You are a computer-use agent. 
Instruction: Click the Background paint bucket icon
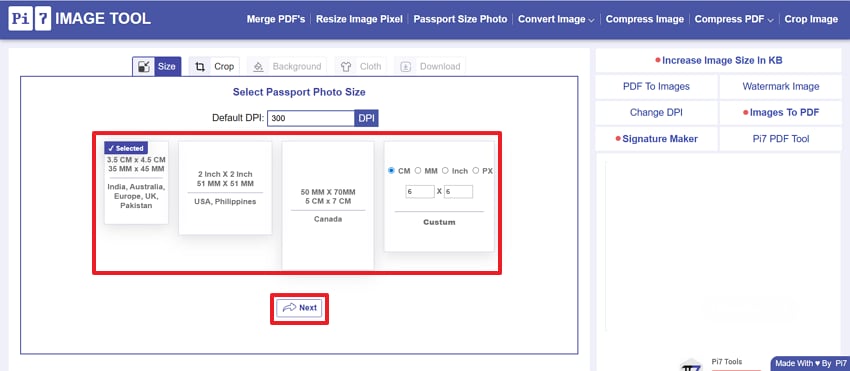[x=259, y=67]
